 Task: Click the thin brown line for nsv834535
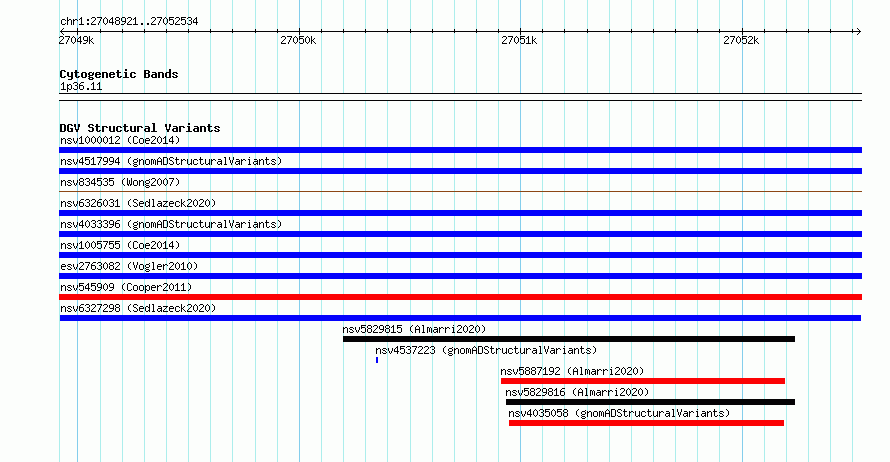[460, 192]
